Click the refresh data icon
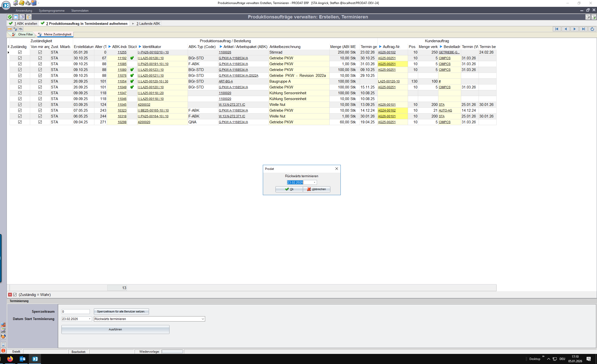This screenshot has width=597, height=364. pos(592,29)
